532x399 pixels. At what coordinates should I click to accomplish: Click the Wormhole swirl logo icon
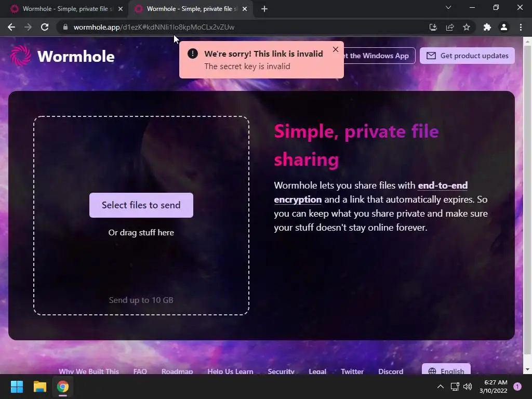[x=20, y=56]
